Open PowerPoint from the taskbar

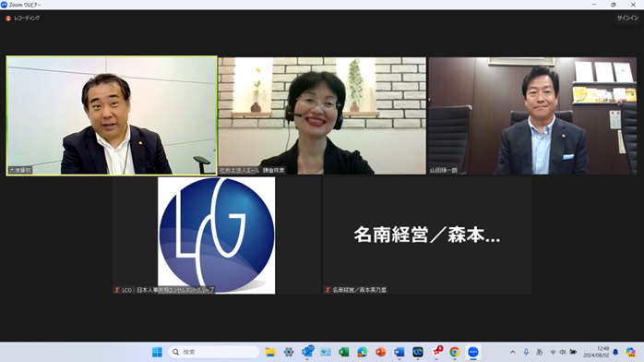381,352
